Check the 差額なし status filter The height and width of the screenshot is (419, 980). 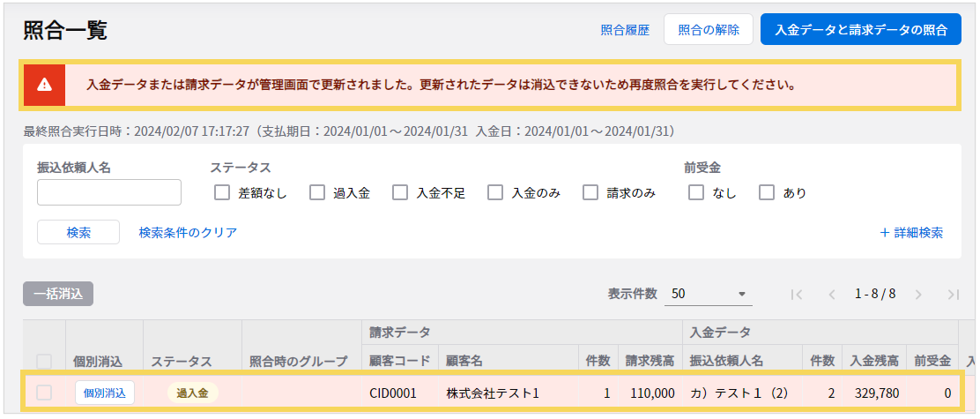pyautogui.click(x=222, y=192)
